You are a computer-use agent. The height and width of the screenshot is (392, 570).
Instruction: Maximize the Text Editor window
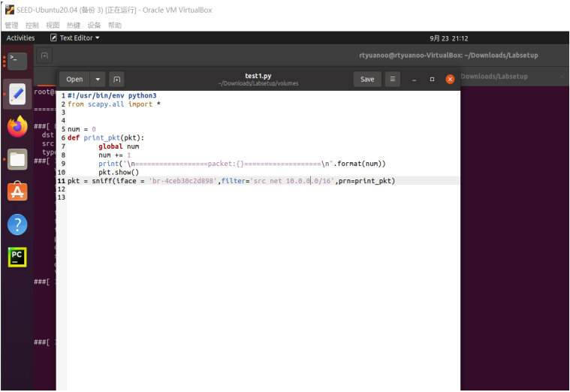(432, 80)
